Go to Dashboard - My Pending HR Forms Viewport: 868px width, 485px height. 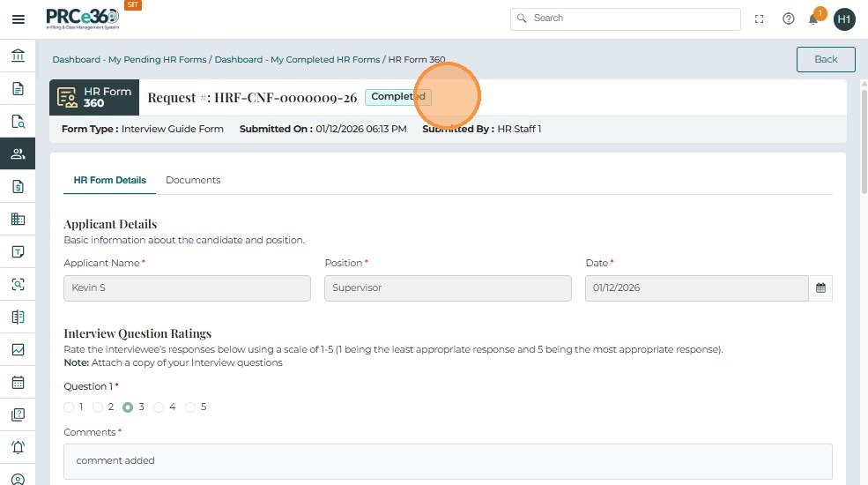130,59
